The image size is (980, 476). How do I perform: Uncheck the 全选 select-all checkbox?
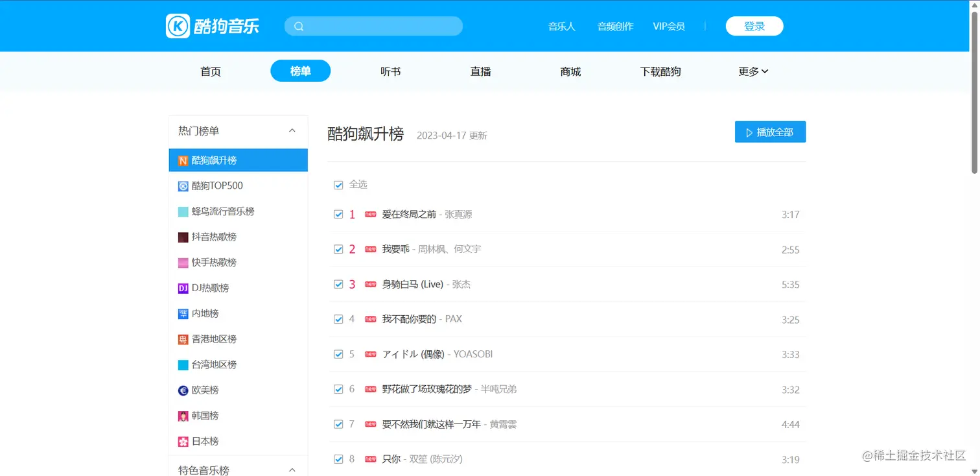338,185
